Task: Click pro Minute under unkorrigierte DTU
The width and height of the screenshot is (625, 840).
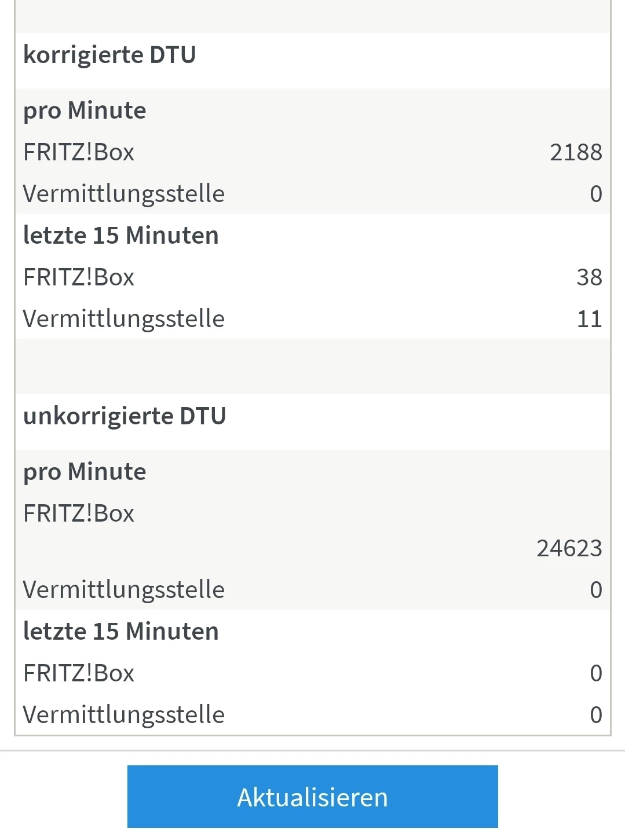Action: click(x=85, y=472)
